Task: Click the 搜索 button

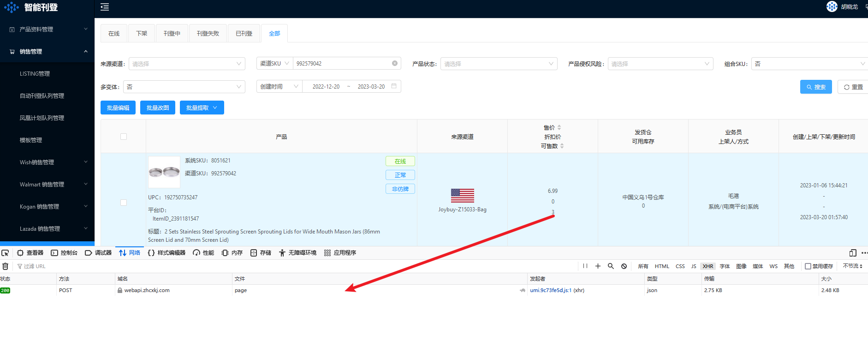Action: 816,87
